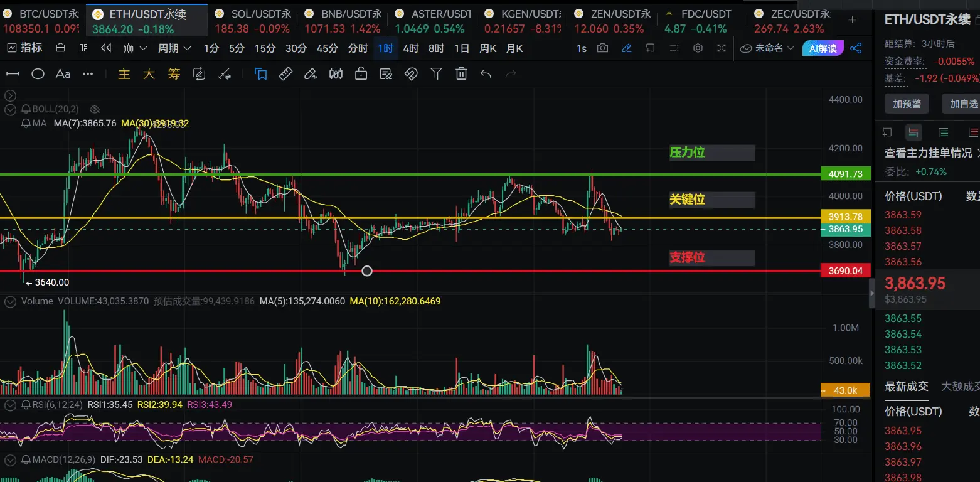This screenshot has width=980, height=482.
Task: Open the note editing icon
Action: click(x=386, y=74)
